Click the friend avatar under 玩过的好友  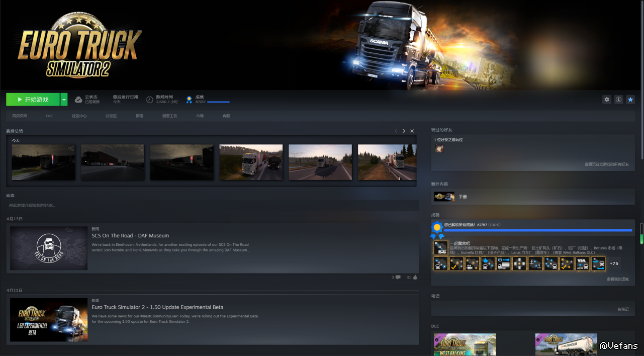439,148
